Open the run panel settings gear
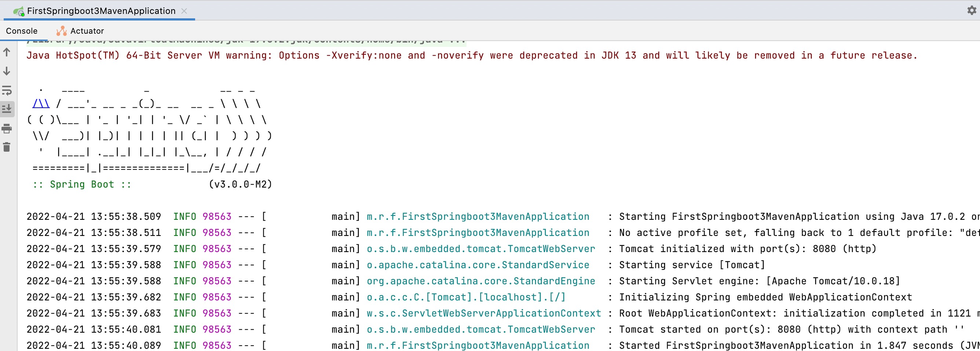Viewport: 980px width, 351px height. point(971,10)
